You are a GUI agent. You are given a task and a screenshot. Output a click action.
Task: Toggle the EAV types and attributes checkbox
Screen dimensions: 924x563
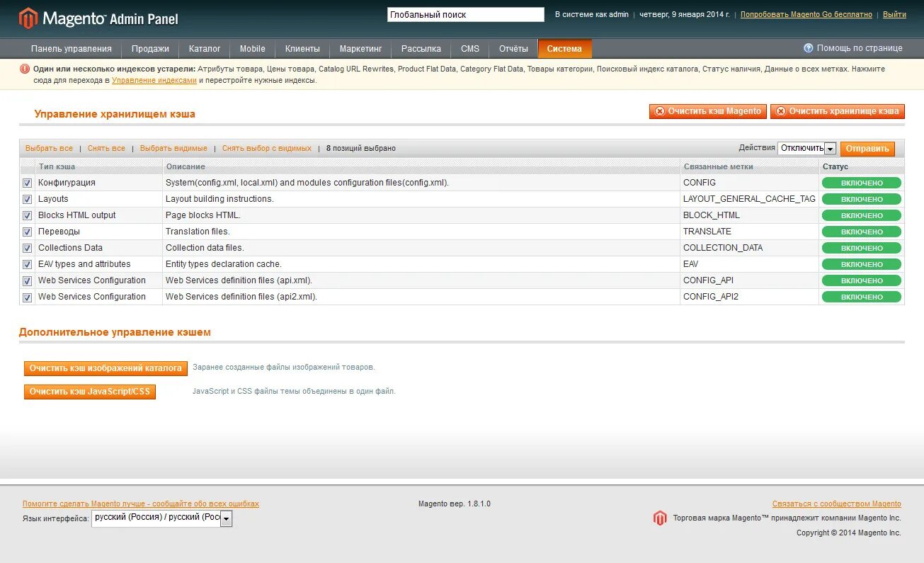(27, 264)
